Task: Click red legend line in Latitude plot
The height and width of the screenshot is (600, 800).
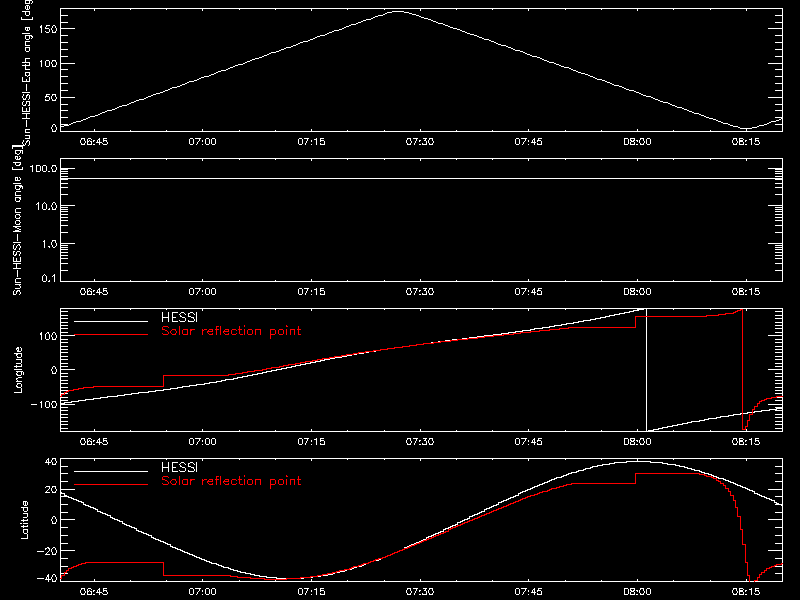Action: [111, 485]
